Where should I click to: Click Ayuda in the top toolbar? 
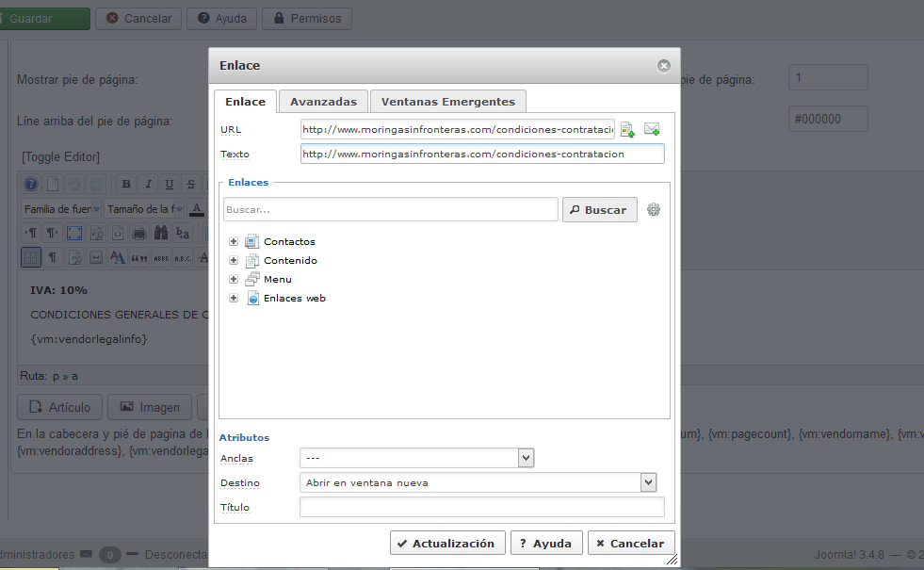pos(221,18)
